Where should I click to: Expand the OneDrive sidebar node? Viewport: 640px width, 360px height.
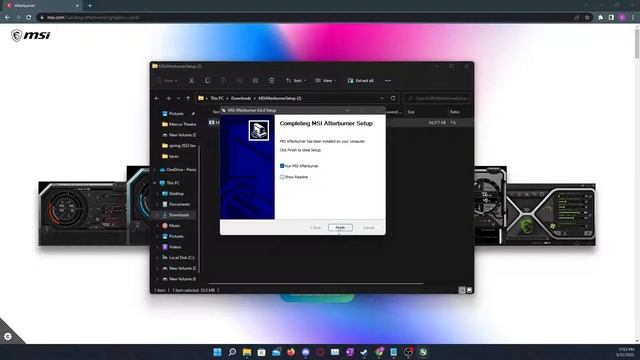pos(155,169)
